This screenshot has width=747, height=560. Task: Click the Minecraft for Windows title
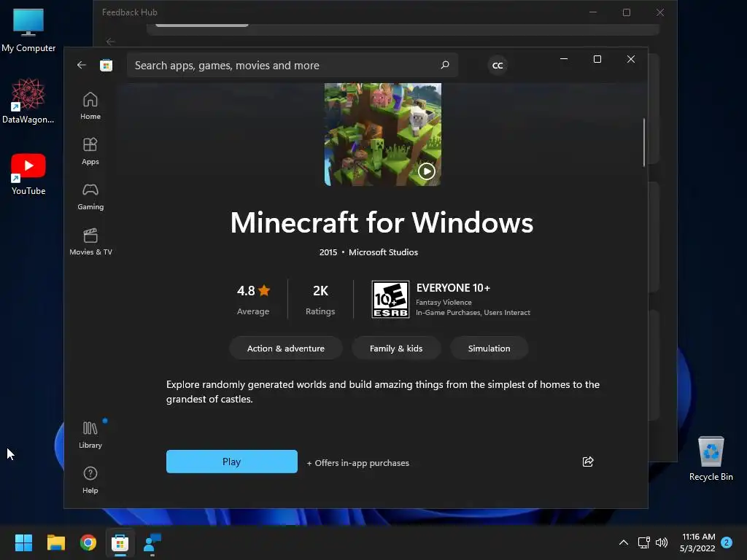[x=382, y=222]
